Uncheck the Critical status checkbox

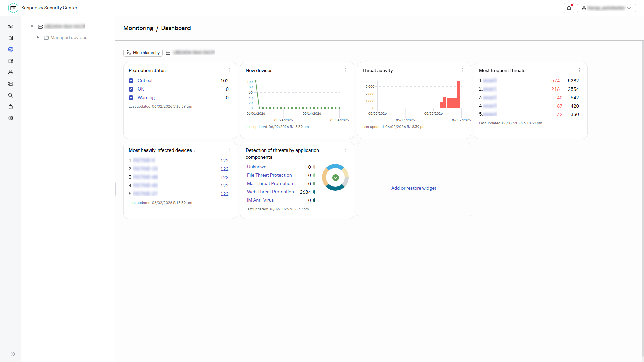tap(131, 81)
